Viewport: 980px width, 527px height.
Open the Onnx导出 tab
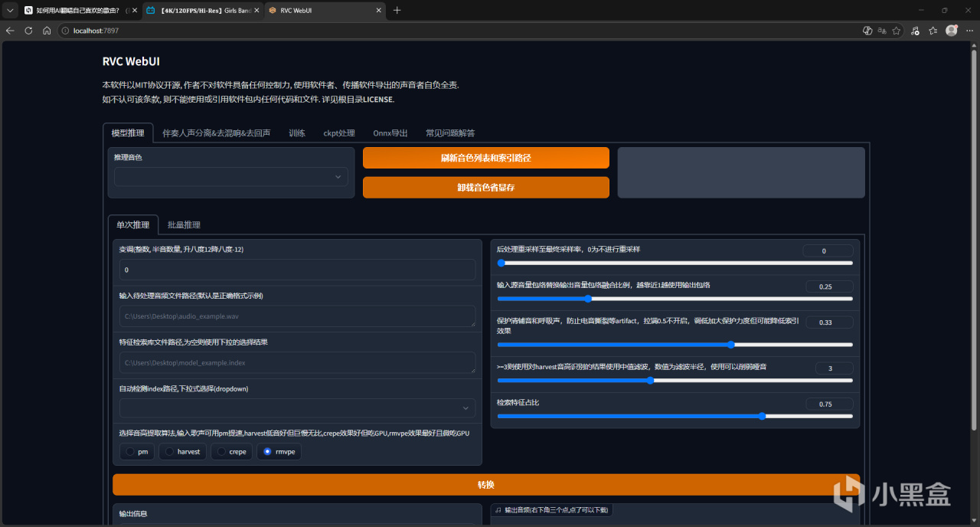[x=390, y=133]
